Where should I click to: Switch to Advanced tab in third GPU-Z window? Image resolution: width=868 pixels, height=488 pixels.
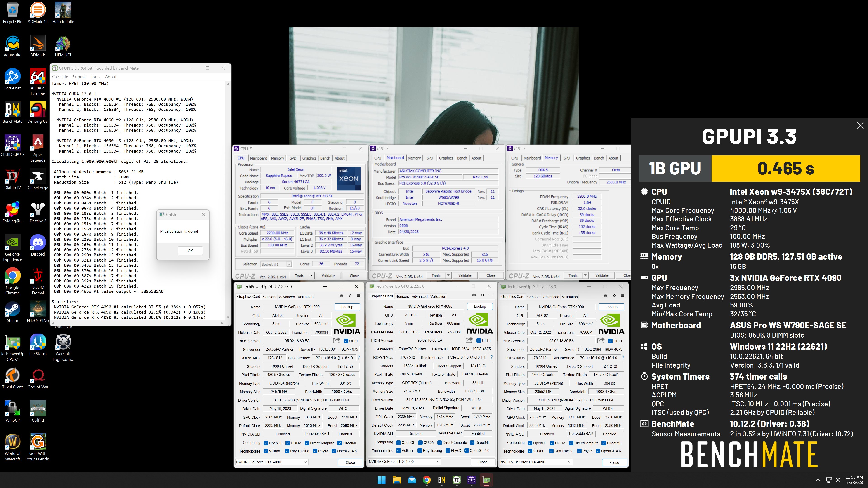click(x=551, y=297)
